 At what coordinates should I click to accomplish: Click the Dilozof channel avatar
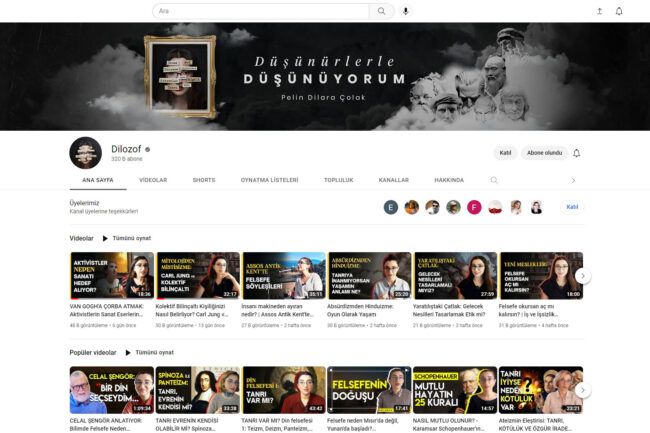(x=85, y=153)
